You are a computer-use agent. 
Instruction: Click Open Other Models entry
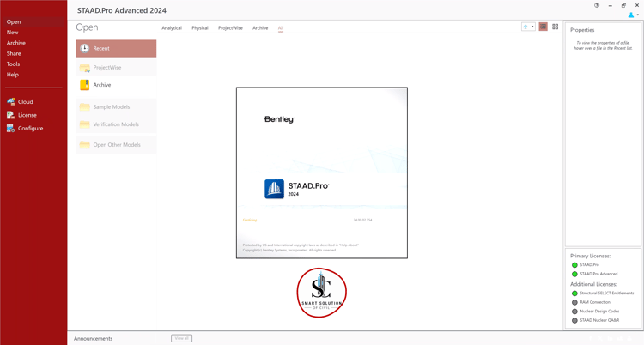coord(116,145)
